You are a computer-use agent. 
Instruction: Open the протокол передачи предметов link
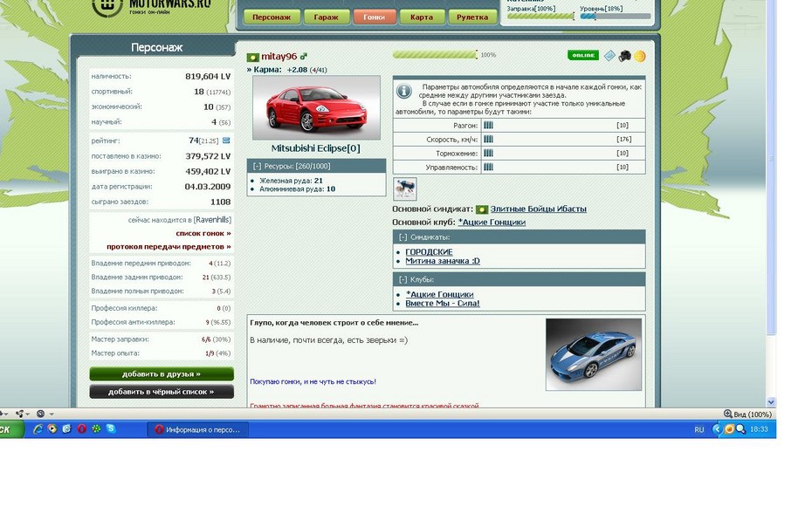[169, 247]
